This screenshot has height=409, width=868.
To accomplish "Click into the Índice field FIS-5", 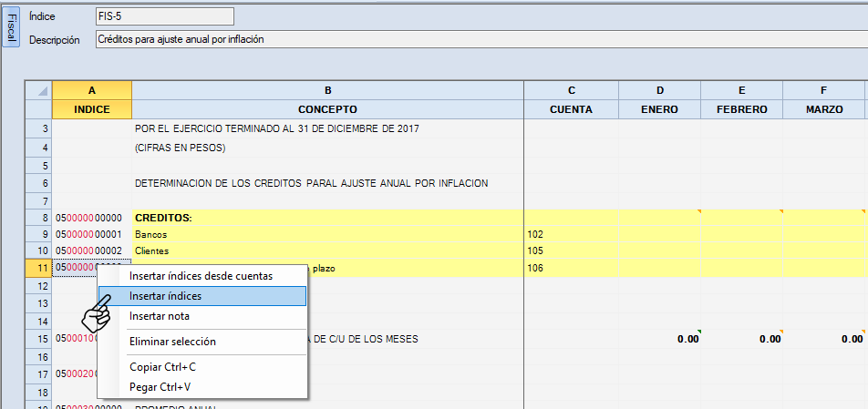I will click(164, 16).
